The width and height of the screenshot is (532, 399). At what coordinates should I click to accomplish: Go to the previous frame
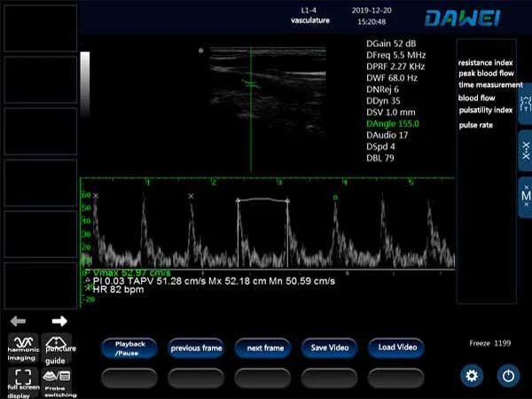click(x=196, y=348)
